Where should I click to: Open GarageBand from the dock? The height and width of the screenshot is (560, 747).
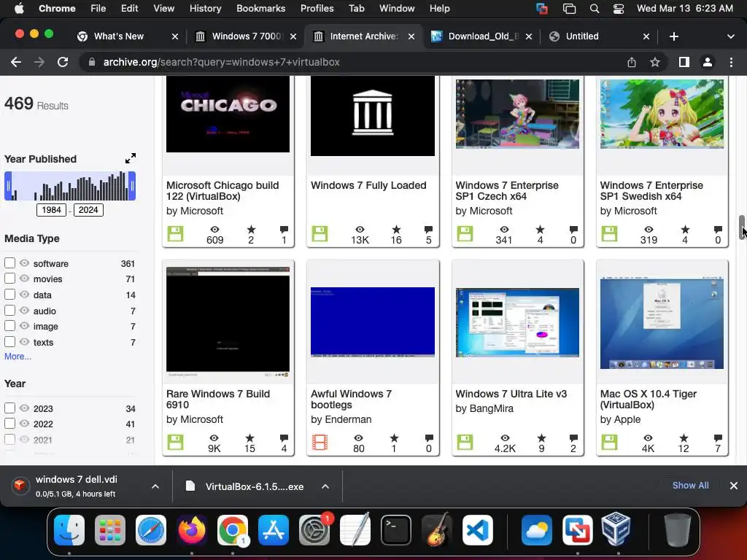coord(437,530)
